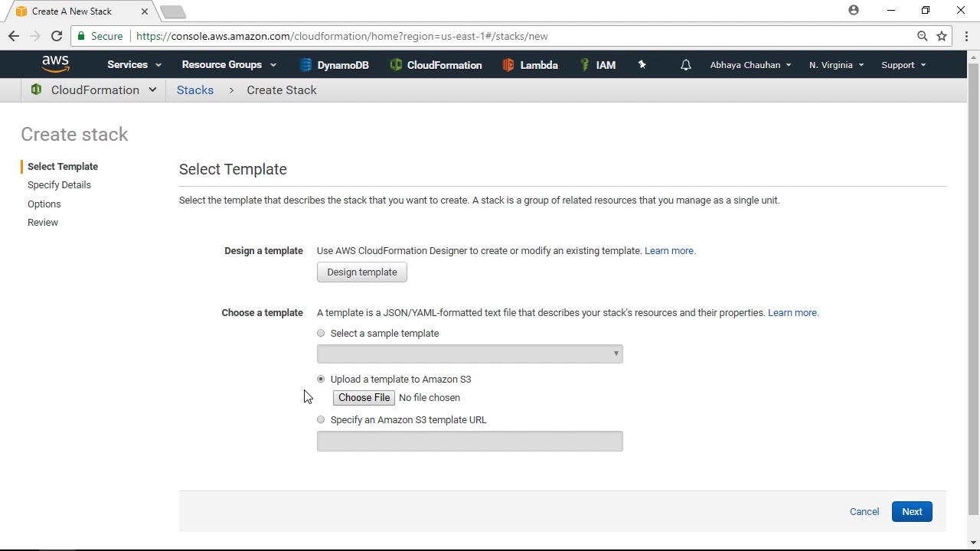Click the AWS logo home icon
The width and height of the screenshot is (980, 551).
coord(55,64)
